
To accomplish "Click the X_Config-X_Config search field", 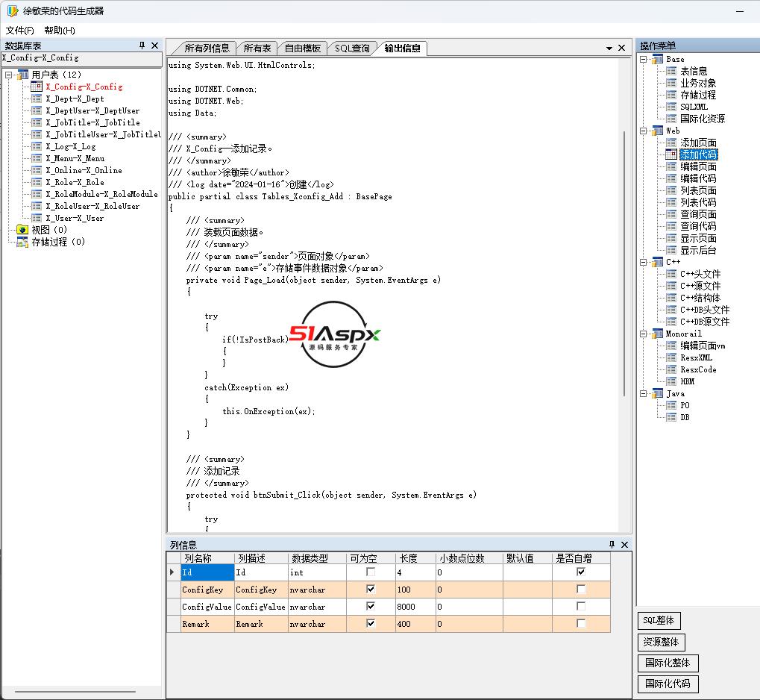I will 81,57.
